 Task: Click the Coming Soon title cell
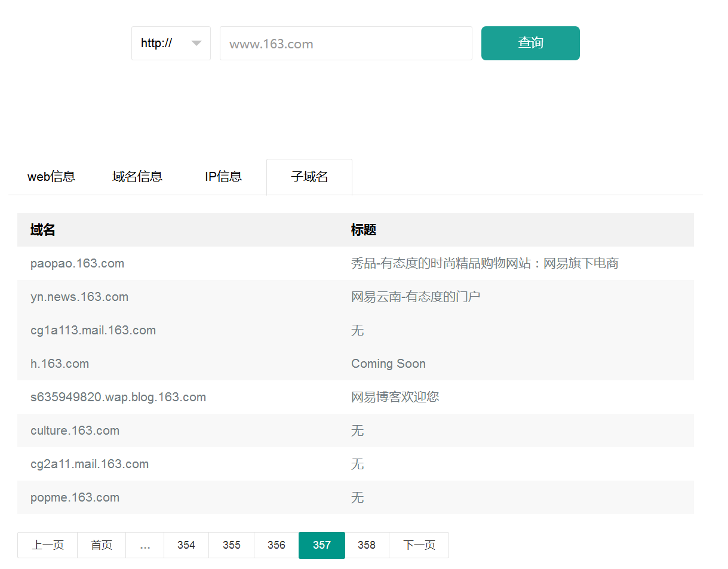point(388,364)
